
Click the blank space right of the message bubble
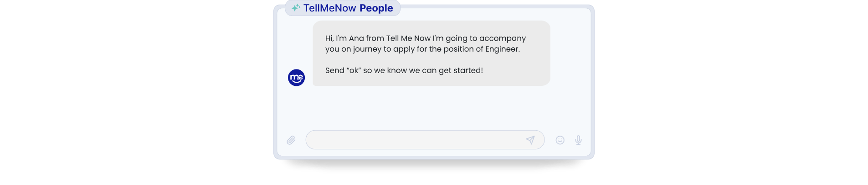click(x=570, y=53)
